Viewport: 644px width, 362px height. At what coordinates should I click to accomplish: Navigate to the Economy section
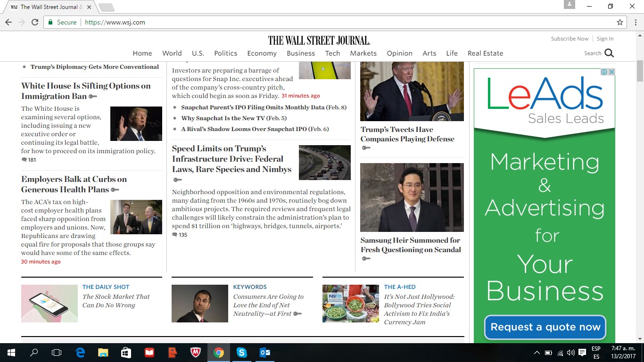point(262,53)
